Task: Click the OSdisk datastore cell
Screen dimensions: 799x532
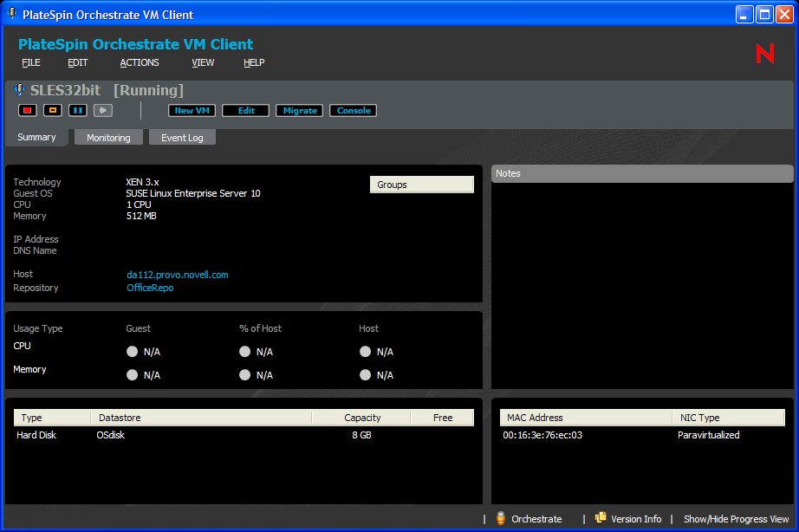Action: (x=111, y=435)
